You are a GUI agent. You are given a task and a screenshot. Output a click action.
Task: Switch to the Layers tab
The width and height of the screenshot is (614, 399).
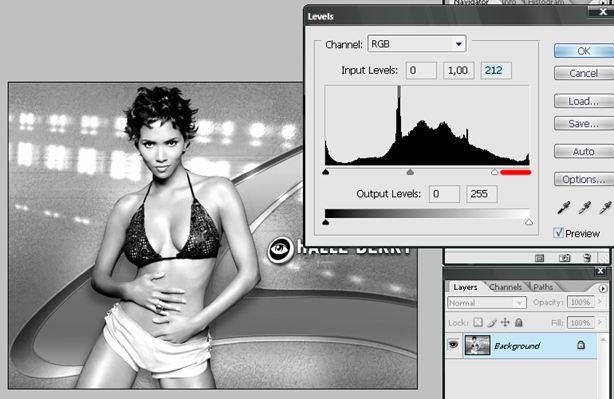point(465,287)
